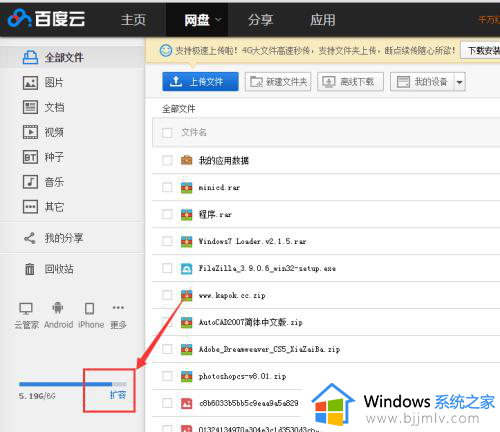Image resolution: width=500 pixels, height=432 pixels.
Task: Check the box for FileZilla_3.9.0.6_win32-setup.exe
Action: tap(167, 268)
